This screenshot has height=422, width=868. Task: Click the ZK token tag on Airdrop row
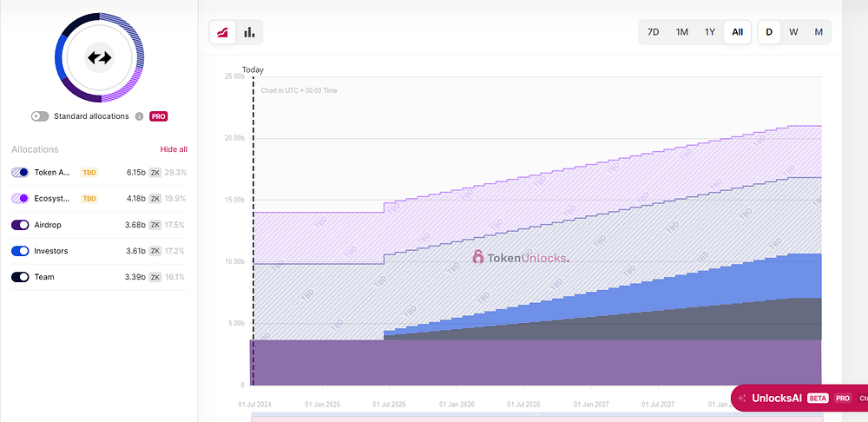coord(155,225)
